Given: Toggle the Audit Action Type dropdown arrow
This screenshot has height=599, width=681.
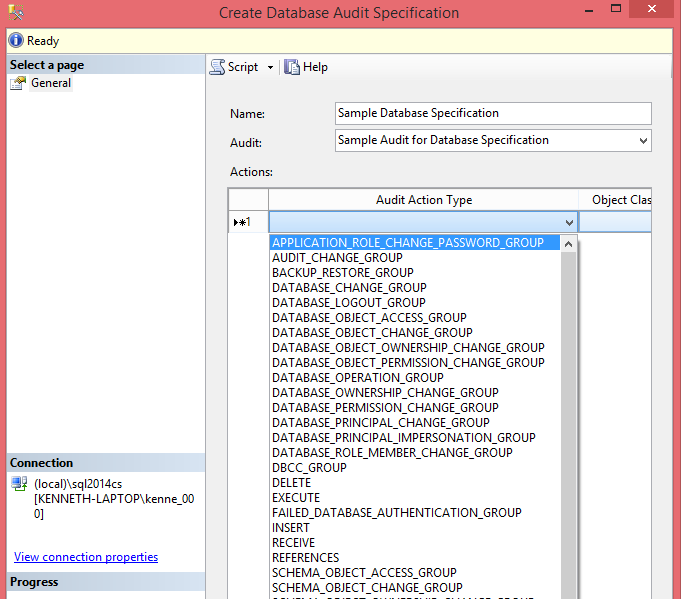Looking at the screenshot, I should click(569, 223).
